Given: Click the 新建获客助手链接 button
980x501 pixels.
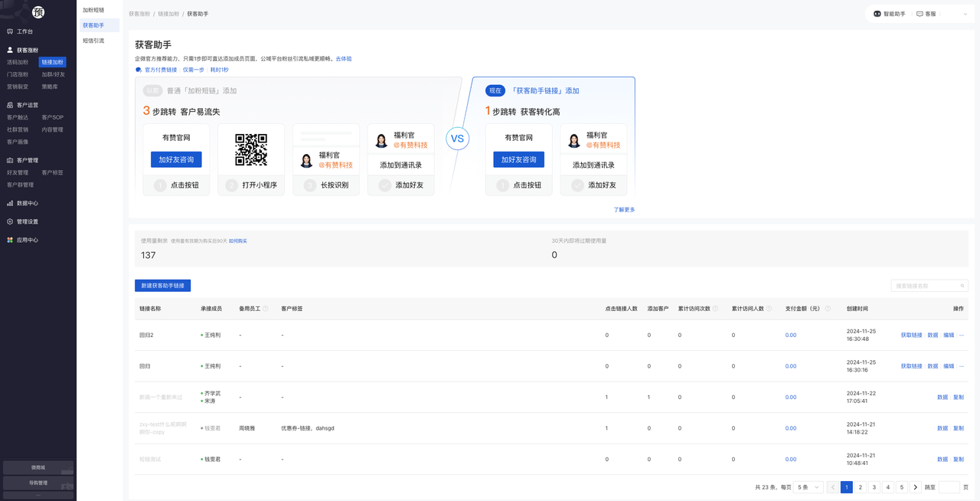Looking at the screenshot, I should click(x=162, y=286).
